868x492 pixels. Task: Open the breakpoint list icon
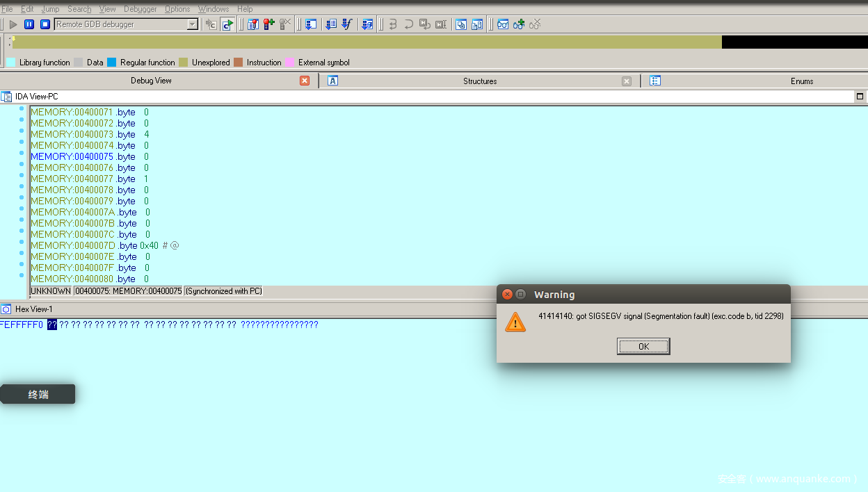tap(252, 24)
